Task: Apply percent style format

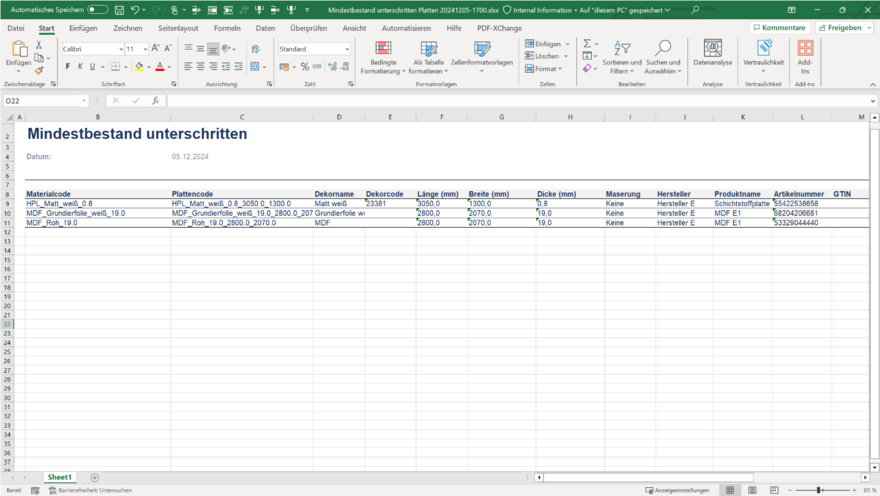Action: 305,67
